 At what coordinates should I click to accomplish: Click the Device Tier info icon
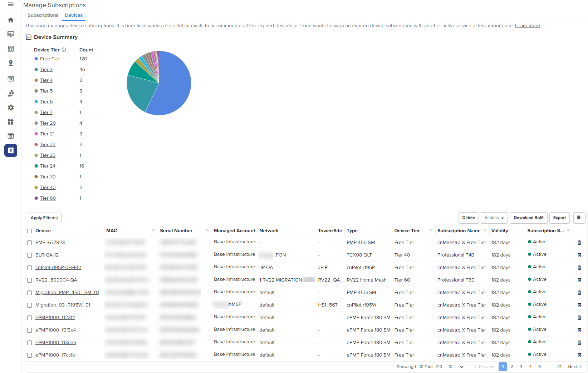pyautogui.click(x=64, y=50)
